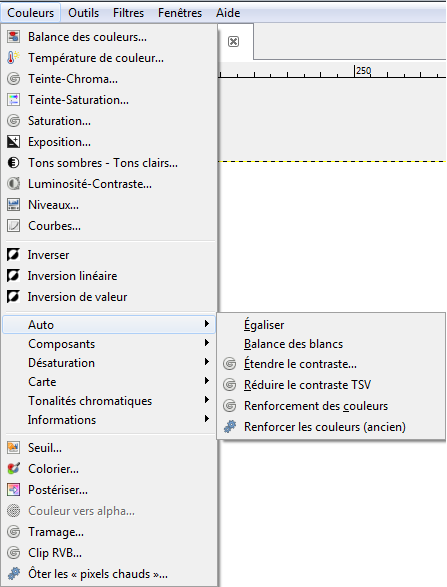Viewport: 447px width, 587px height.
Task: Click the Température de couleur thermometer icon
Action: click(13, 58)
